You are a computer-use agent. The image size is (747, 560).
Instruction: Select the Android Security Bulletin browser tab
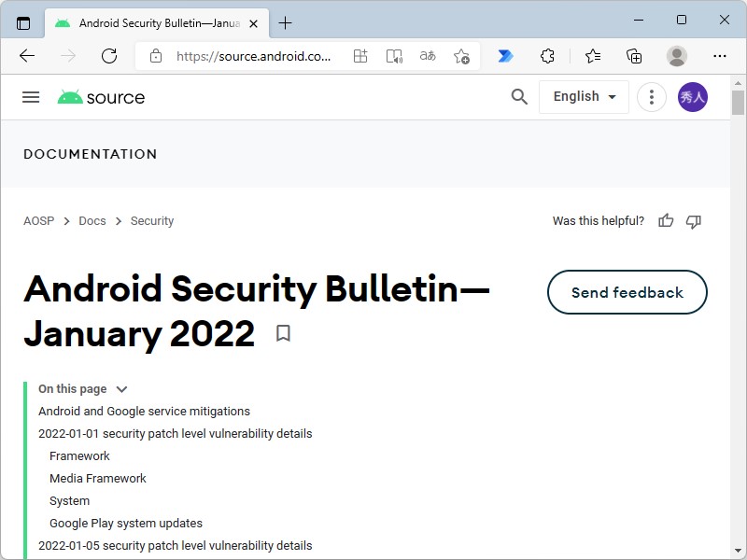point(149,22)
